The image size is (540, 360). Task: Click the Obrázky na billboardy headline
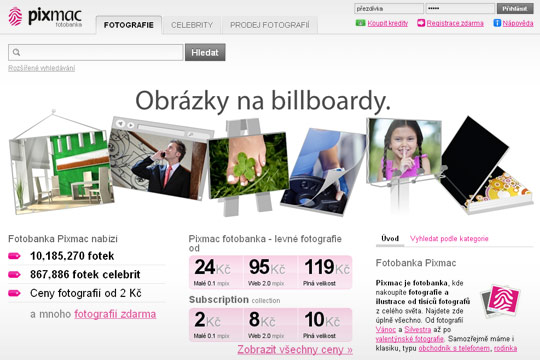[263, 101]
